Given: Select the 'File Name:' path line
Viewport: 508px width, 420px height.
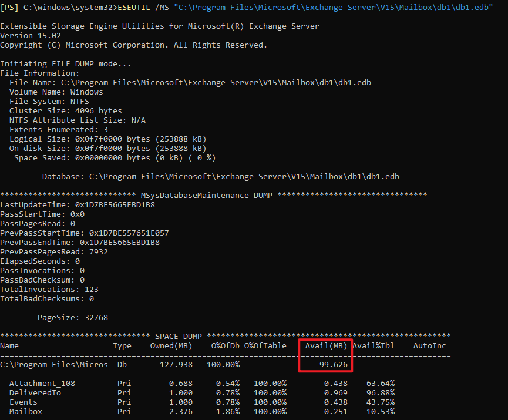Looking at the screenshot, I should coord(190,83).
